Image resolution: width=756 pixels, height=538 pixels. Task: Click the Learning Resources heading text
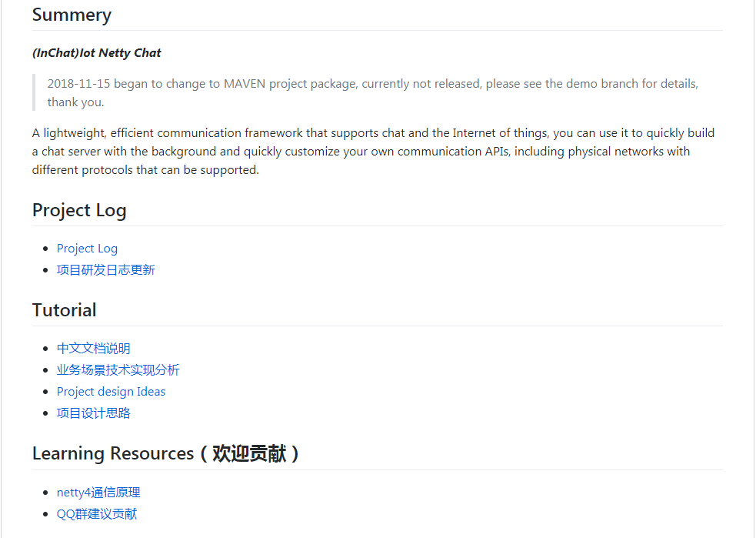coord(113,453)
